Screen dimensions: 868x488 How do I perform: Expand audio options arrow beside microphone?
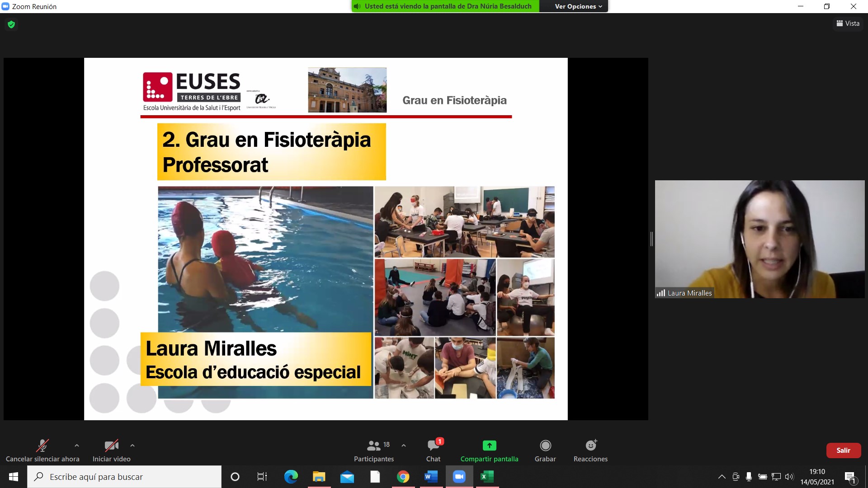click(x=77, y=446)
